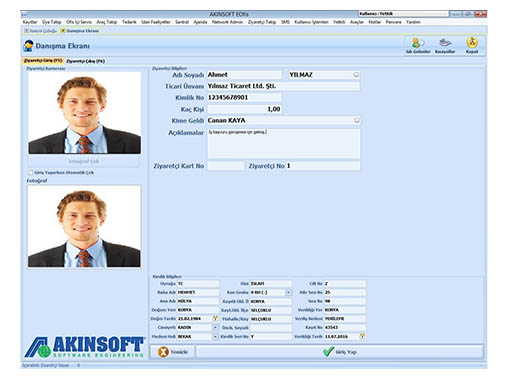Expand the Cinsiyeti dropdown showing KADIN
510x380 pixels.
point(215,328)
